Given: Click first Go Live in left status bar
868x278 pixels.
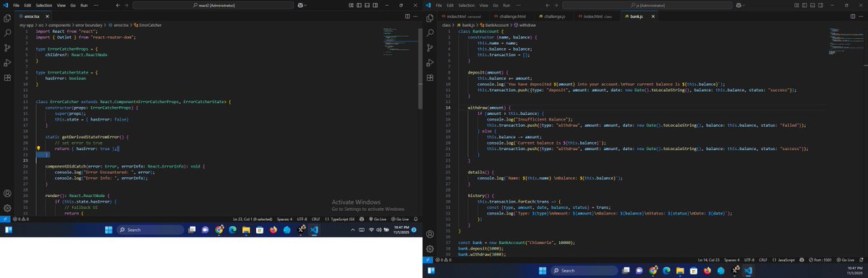Looking at the screenshot, I should [x=377, y=219].
